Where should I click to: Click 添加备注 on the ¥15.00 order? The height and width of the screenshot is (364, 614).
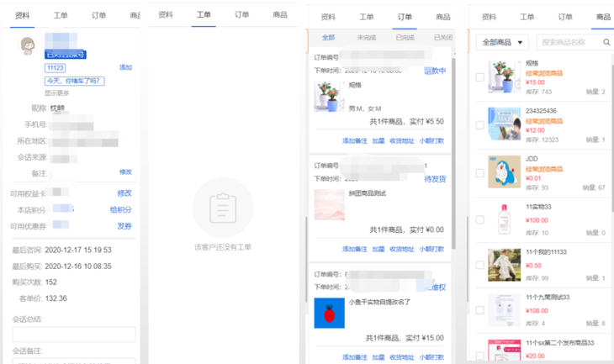355,357
